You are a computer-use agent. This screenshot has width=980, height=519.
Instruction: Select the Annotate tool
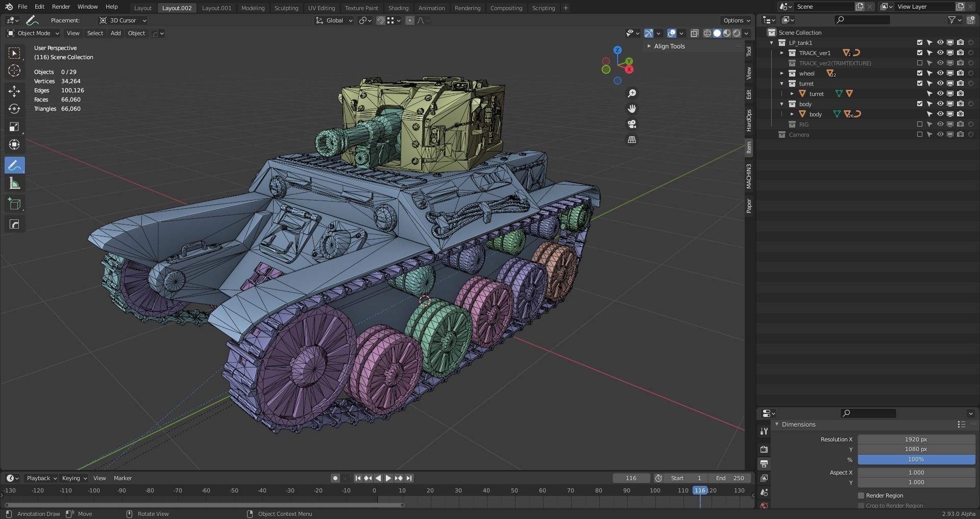click(x=14, y=165)
